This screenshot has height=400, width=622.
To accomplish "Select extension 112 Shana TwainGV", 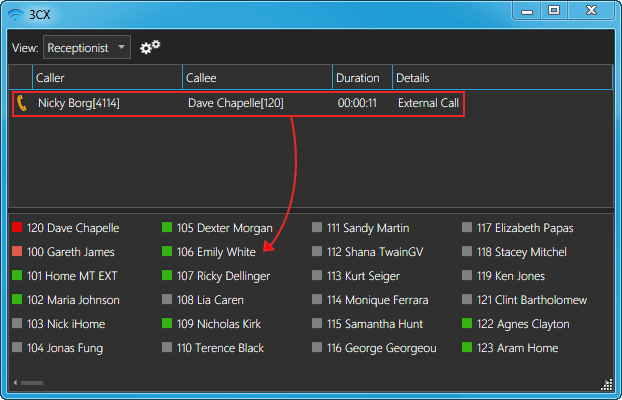I will click(368, 252).
